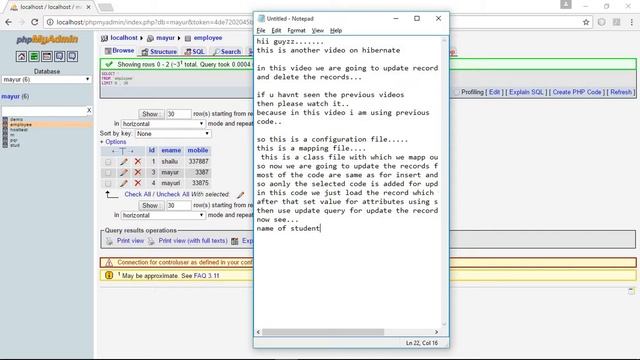This screenshot has height=360, width=640.
Task: Click site info icon in address bar
Action: click(x=50, y=22)
